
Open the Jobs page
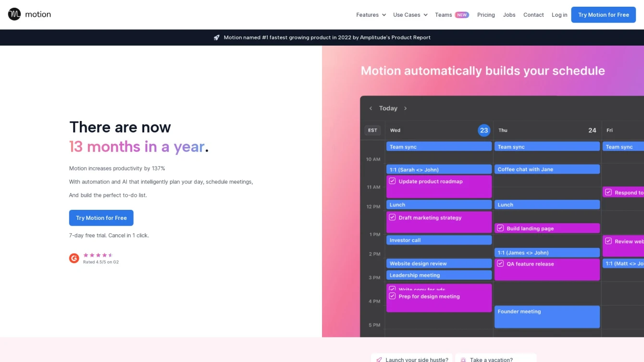[509, 15]
